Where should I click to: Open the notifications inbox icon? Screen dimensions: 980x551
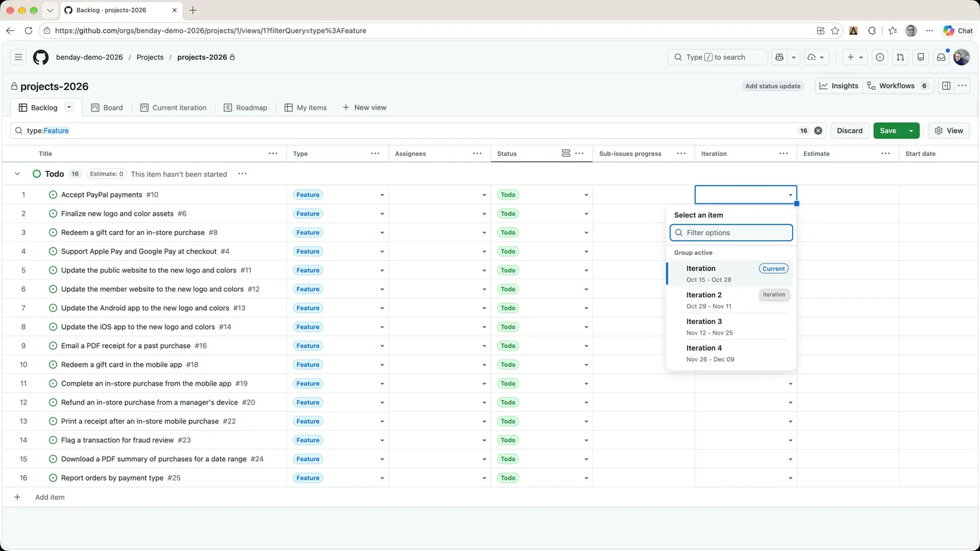click(x=941, y=57)
